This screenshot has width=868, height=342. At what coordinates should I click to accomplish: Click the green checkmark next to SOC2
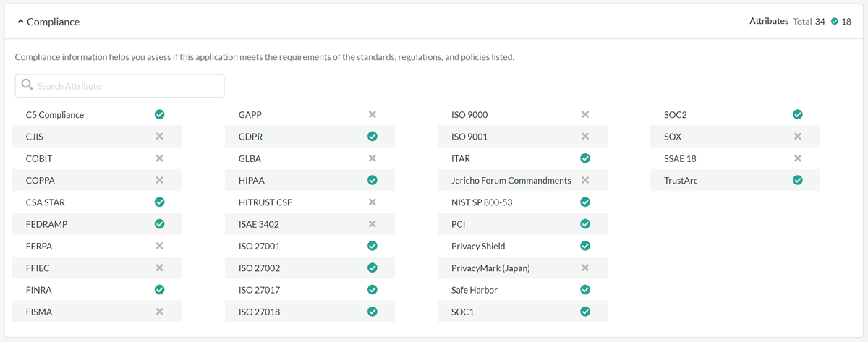point(797,114)
